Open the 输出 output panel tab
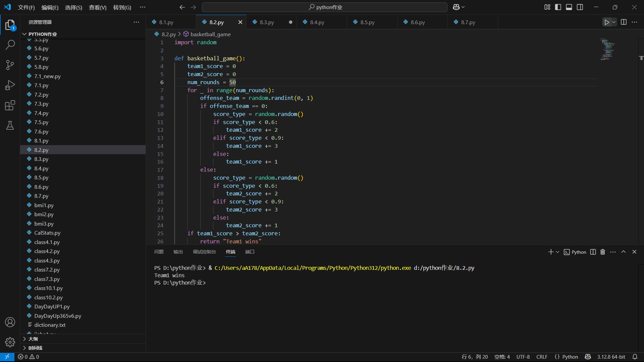The height and width of the screenshot is (362, 644). 178,252
